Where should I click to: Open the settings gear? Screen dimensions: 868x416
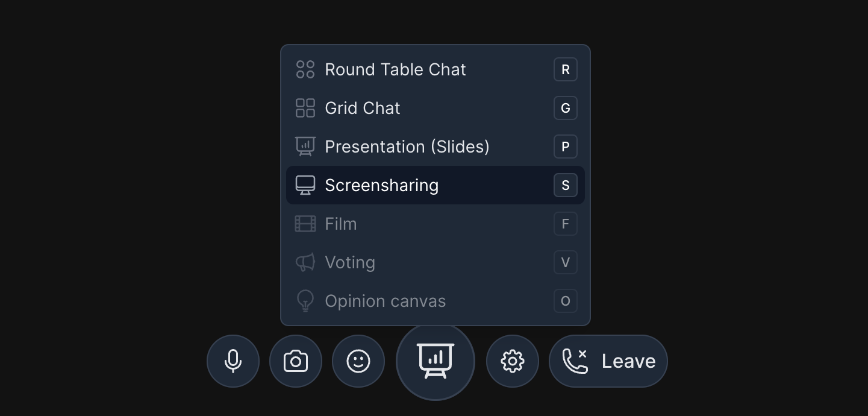512,361
